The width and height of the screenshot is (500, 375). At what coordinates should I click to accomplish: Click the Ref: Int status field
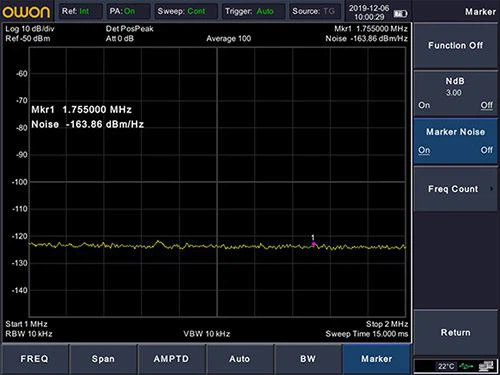(80, 11)
